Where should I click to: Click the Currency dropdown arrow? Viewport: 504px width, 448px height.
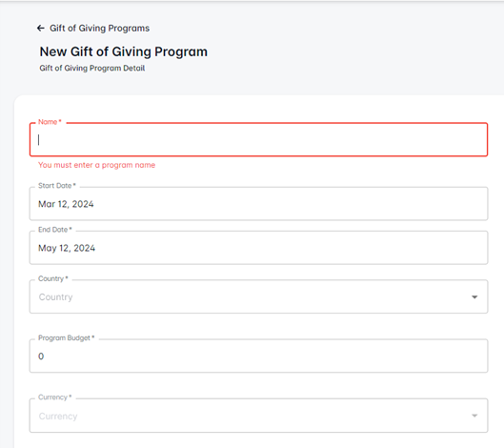click(x=474, y=416)
